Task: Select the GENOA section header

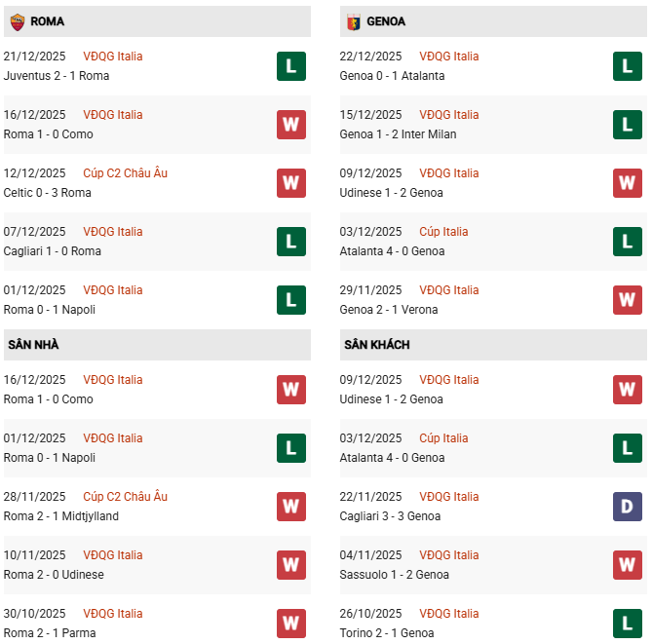Action: click(x=386, y=21)
